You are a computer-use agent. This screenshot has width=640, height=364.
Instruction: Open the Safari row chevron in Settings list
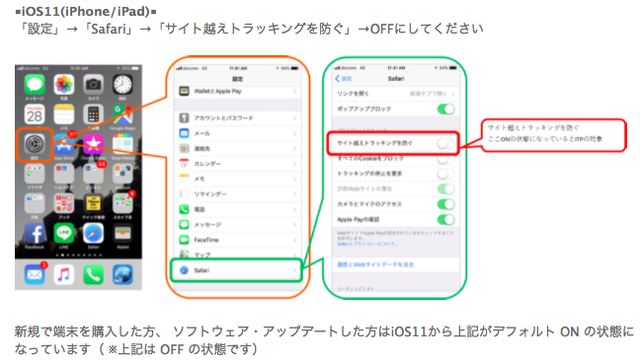tap(294, 270)
